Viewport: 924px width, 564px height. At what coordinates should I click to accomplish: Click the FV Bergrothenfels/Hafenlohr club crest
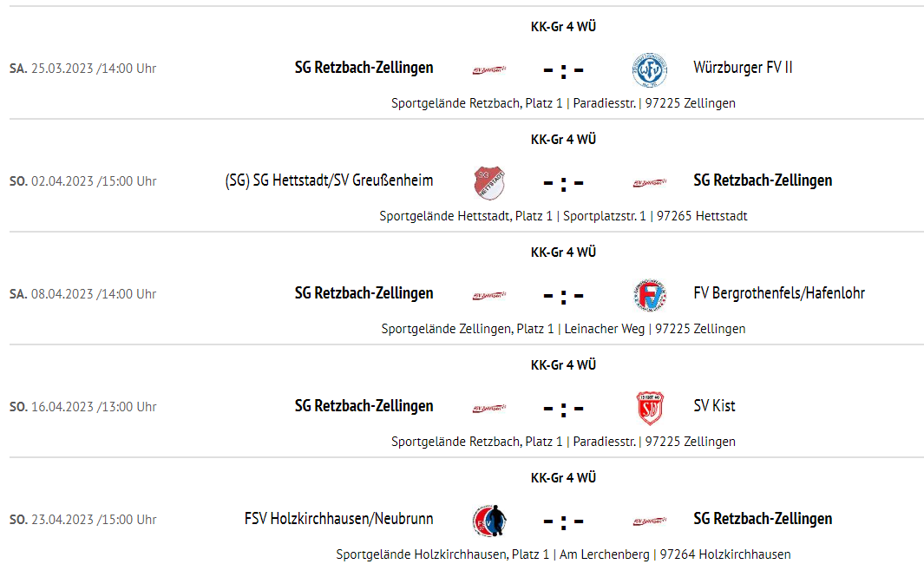(x=649, y=295)
